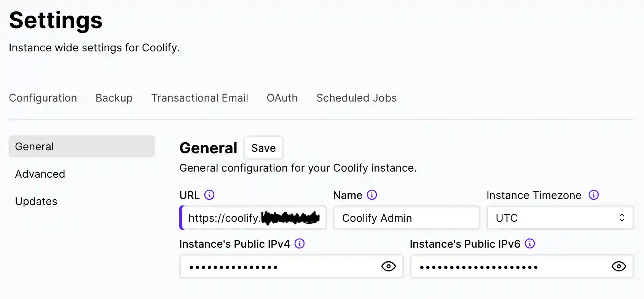
Task: Open the Advanced settings section
Action: coord(40,174)
